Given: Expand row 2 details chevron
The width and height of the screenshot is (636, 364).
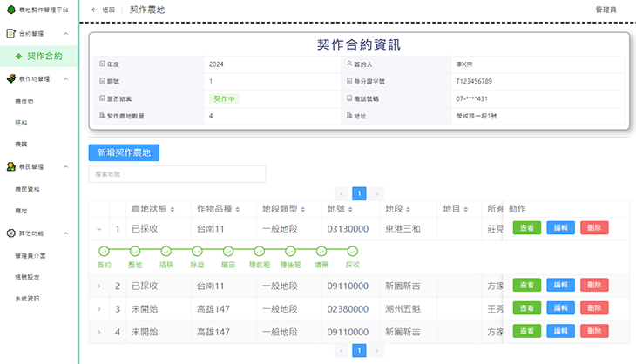Looking at the screenshot, I should coord(98,286).
